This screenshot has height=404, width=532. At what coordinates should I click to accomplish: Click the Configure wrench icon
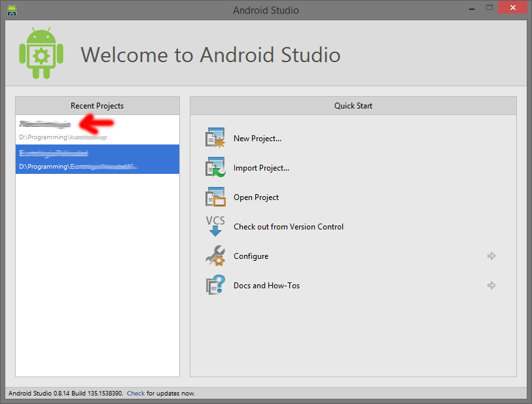coord(215,256)
